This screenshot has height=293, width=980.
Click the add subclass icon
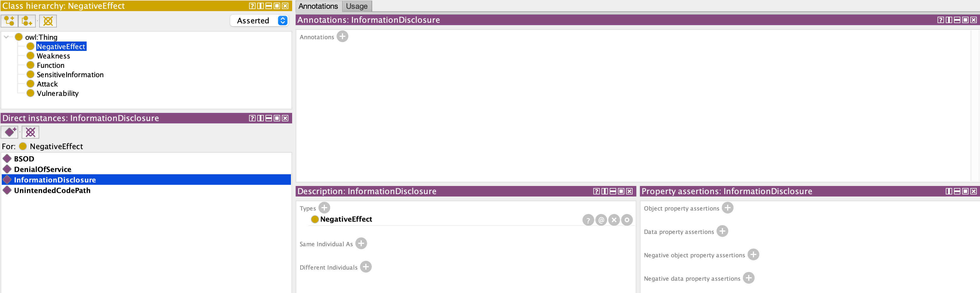(x=9, y=21)
